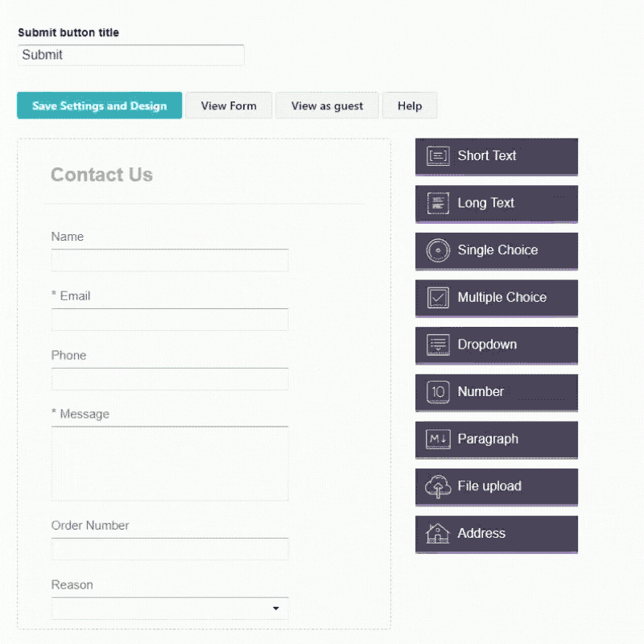Add a Dropdown field via its label

coord(487,345)
